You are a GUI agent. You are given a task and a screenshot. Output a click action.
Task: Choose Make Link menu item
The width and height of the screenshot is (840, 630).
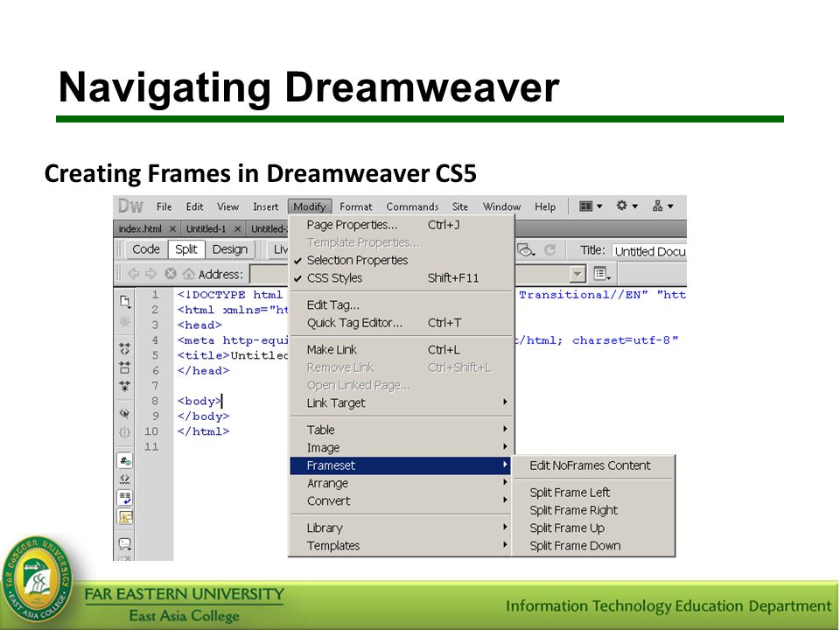click(402, 349)
